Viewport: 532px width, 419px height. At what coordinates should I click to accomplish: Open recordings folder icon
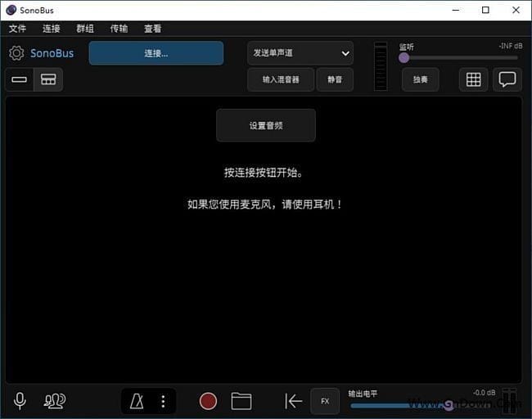click(x=241, y=401)
